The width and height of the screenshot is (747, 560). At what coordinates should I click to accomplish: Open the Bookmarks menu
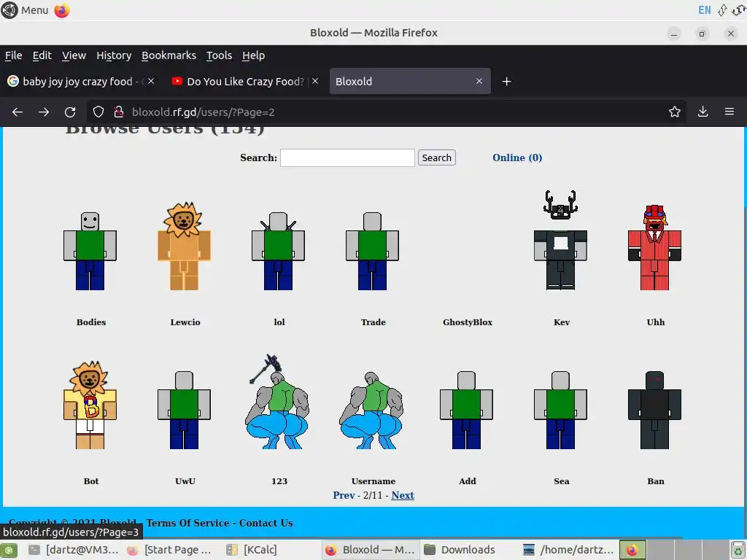coord(169,55)
